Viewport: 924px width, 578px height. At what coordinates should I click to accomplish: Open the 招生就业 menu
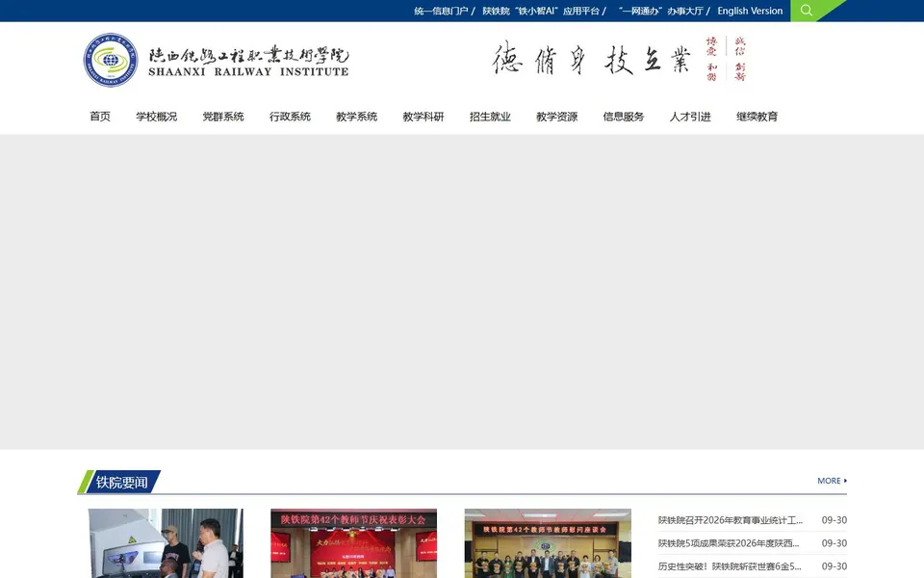click(490, 117)
